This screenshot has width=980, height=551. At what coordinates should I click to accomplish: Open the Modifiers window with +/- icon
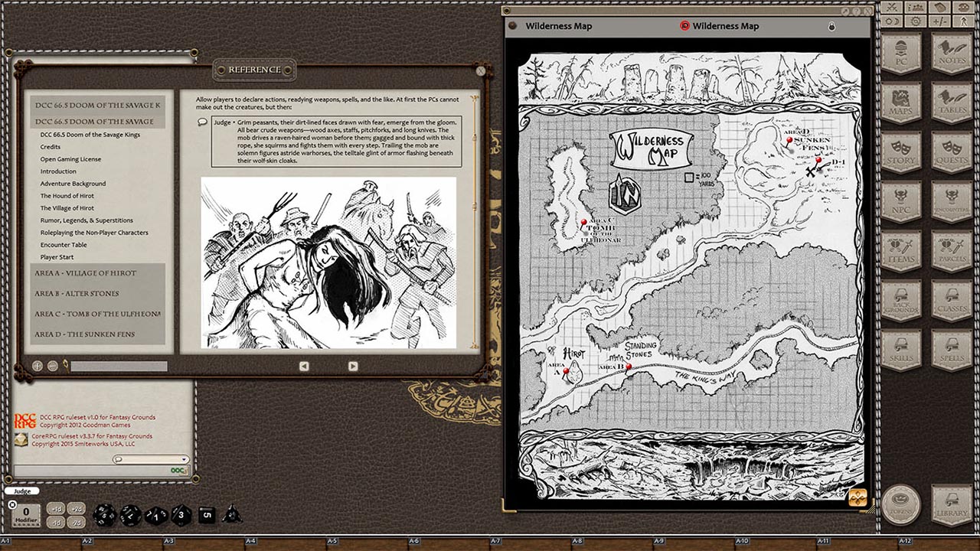pos(939,21)
